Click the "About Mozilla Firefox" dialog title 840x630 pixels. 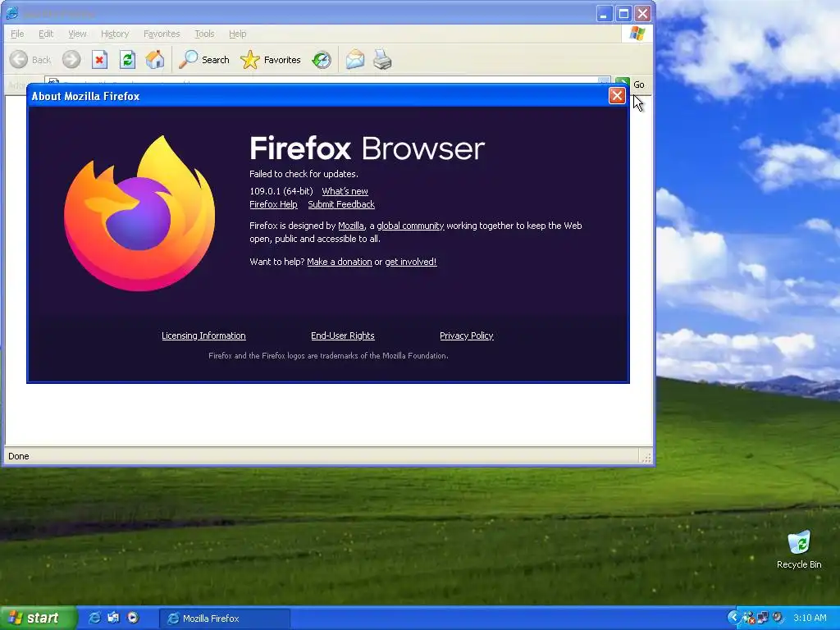coord(85,96)
